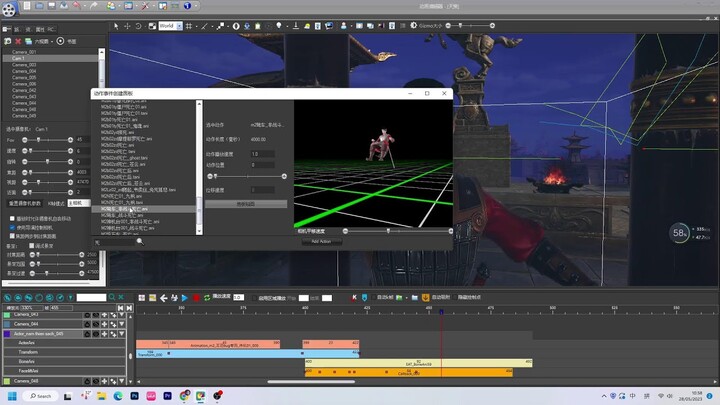Select the Transform sub-track row
The image size is (720, 405).
point(65,352)
